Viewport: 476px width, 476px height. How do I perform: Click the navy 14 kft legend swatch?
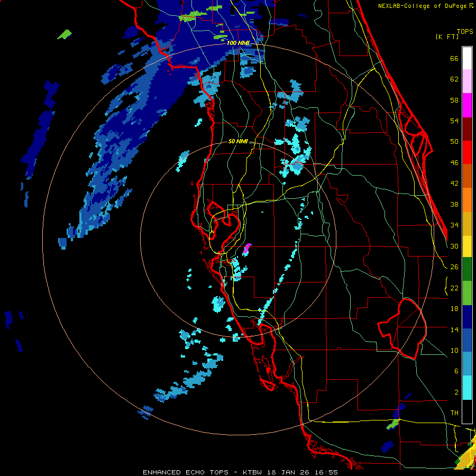tap(467, 317)
